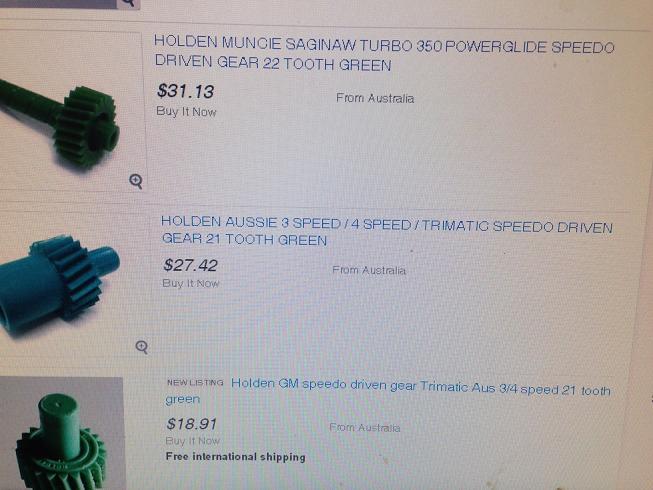Click the $31.13 price
This screenshot has height=490, width=653.
(185, 91)
